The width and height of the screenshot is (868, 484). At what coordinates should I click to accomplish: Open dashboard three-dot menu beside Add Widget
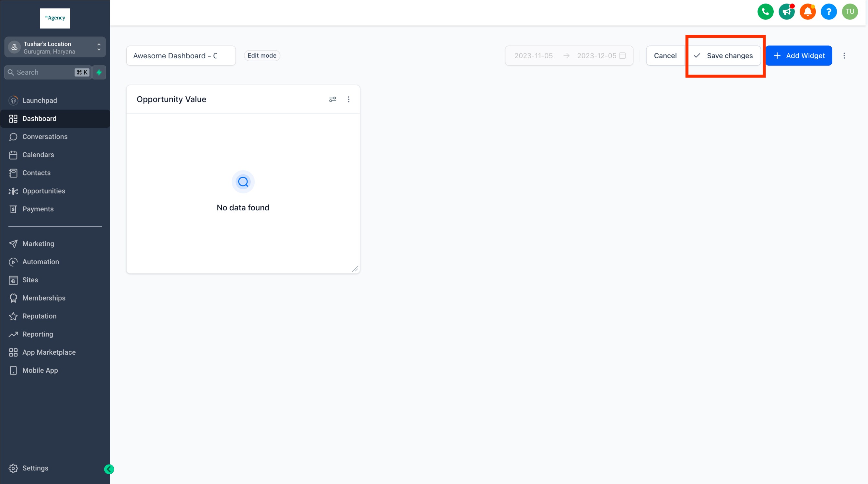point(844,56)
